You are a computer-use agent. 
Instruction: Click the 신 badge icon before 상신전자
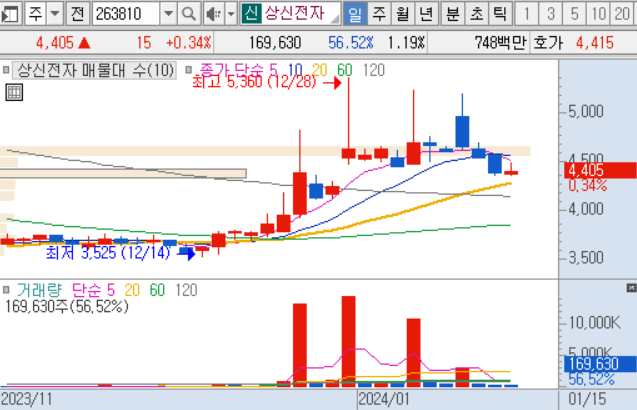251,13
